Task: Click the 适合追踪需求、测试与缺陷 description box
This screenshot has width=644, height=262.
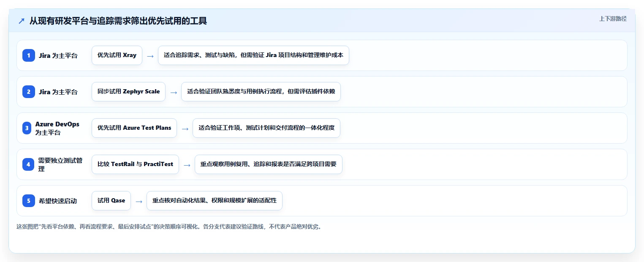Action: click(253, 55)
